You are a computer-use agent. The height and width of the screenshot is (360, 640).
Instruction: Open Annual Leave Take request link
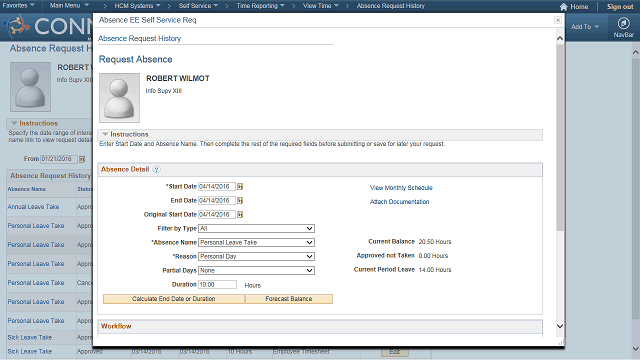(33, 207)
